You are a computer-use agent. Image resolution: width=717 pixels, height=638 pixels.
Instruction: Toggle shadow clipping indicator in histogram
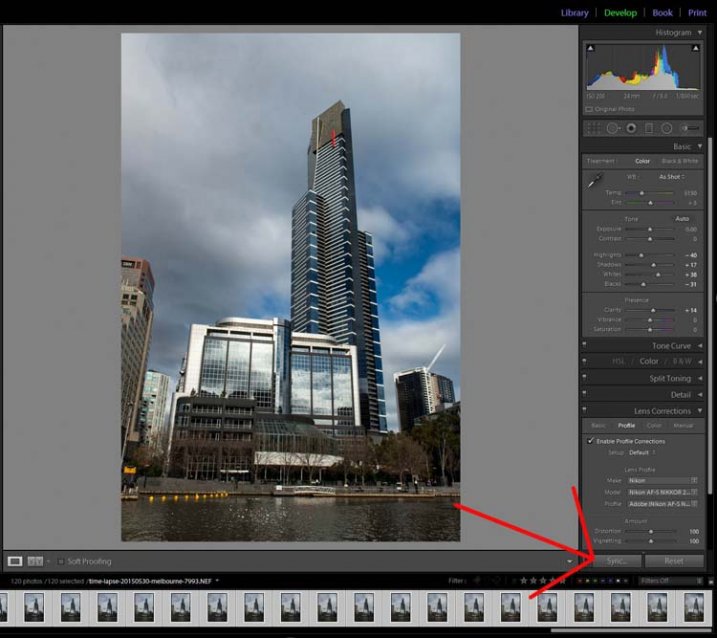click(x=590, y=48)
